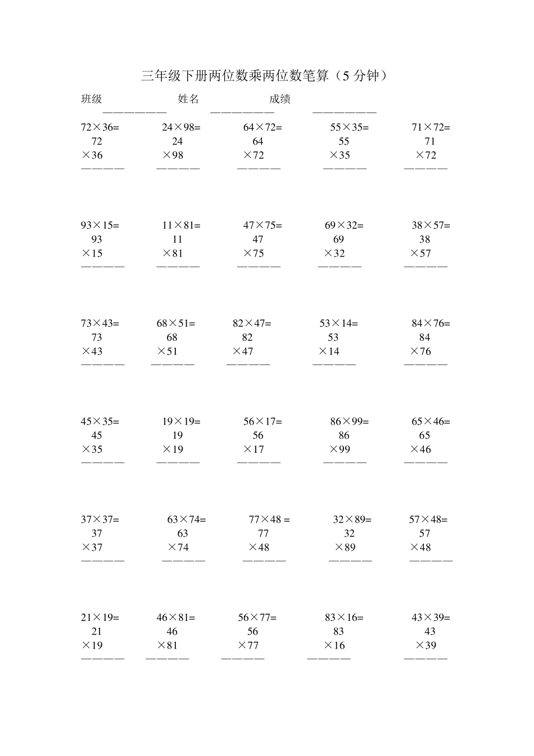This screenshot has height=756, width=534.
Task: Click the 姓名 label
Action: point(188,100)
